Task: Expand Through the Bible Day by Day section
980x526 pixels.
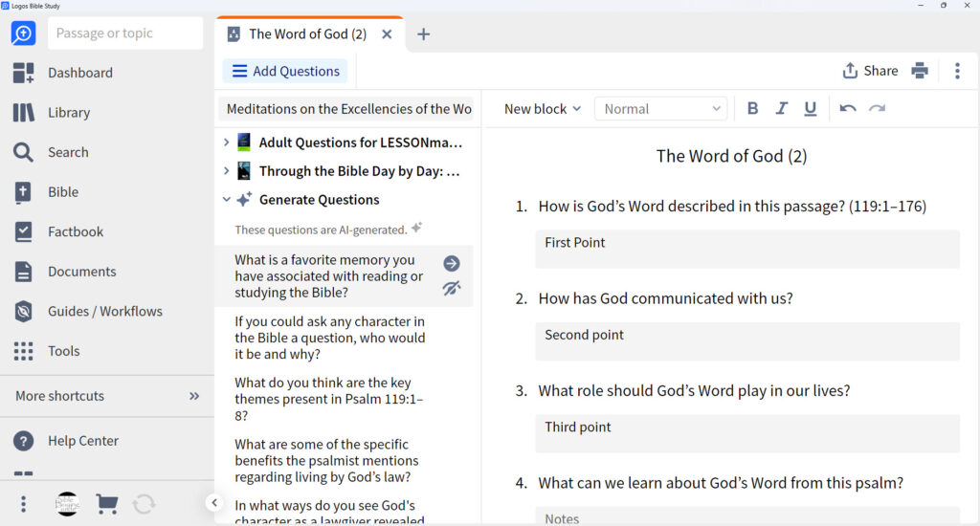Action: click(x=226, y=170)
